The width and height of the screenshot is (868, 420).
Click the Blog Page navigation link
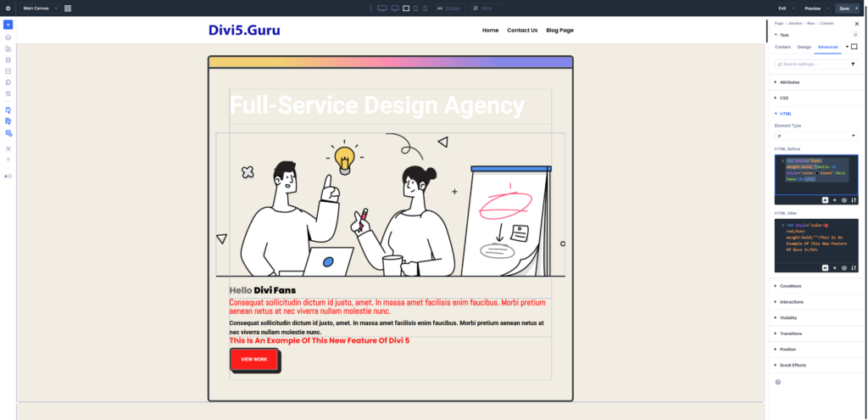[559, 31]
